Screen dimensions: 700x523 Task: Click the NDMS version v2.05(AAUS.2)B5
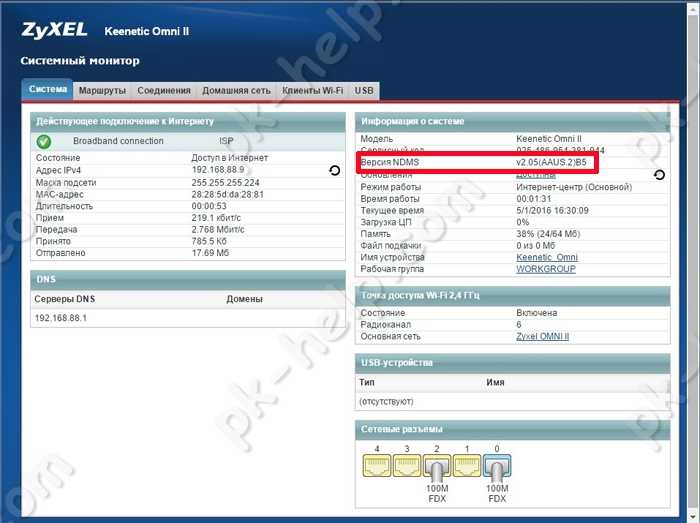coord(551,162)
